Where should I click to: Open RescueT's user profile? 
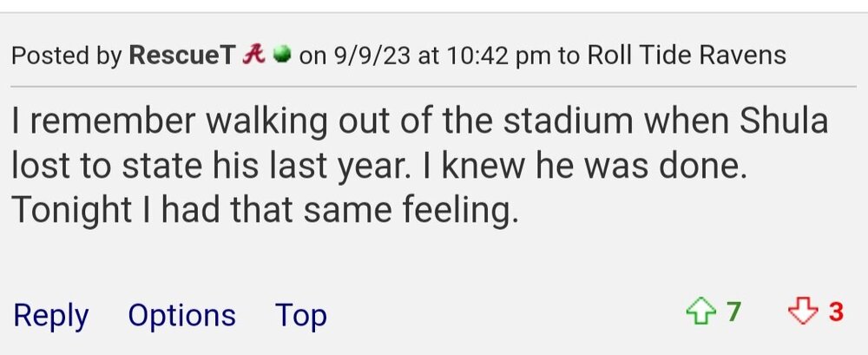(181, 56)
